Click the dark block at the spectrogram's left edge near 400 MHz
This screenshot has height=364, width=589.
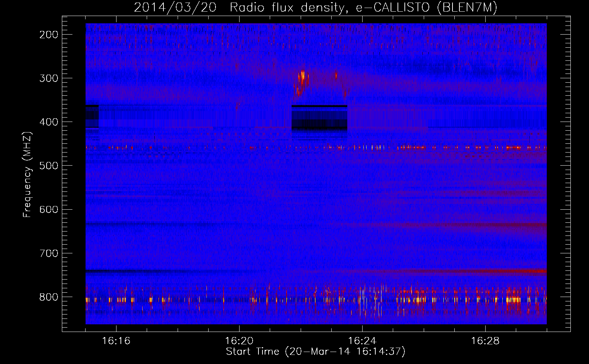(92, 116)
